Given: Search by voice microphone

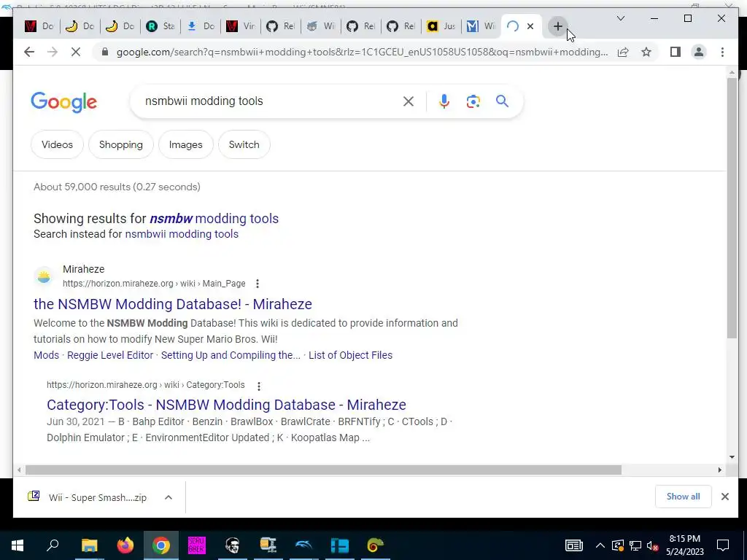Looking at the screenshot, I should (444, 101).
